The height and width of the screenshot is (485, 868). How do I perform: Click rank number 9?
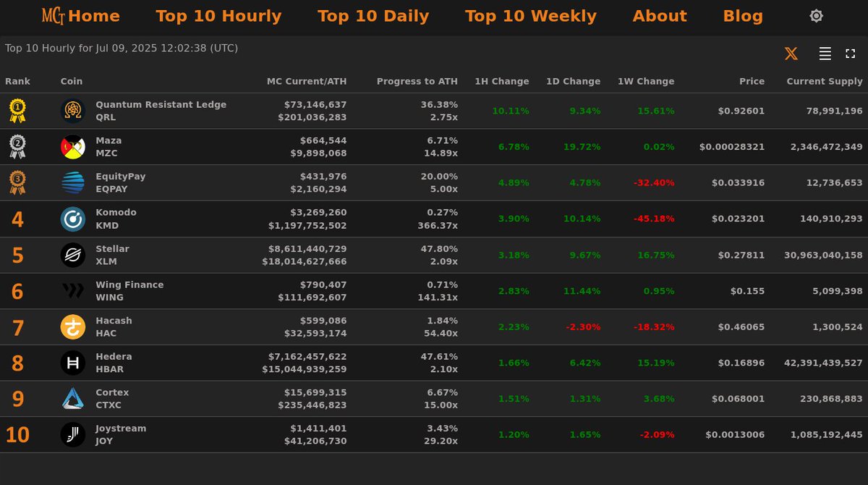coord(17,400)
